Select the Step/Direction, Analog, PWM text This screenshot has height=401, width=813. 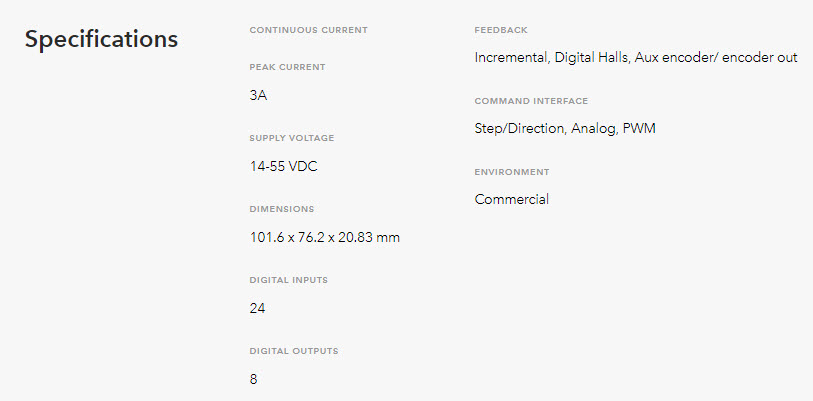point(565,129)
